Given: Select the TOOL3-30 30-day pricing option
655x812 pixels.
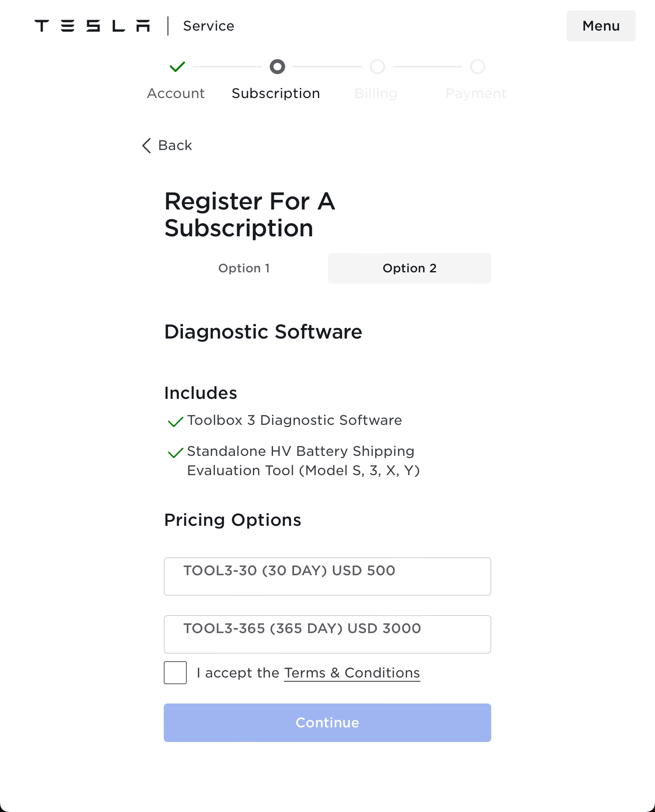Looking at the screenshot, I should click(327, 576).
